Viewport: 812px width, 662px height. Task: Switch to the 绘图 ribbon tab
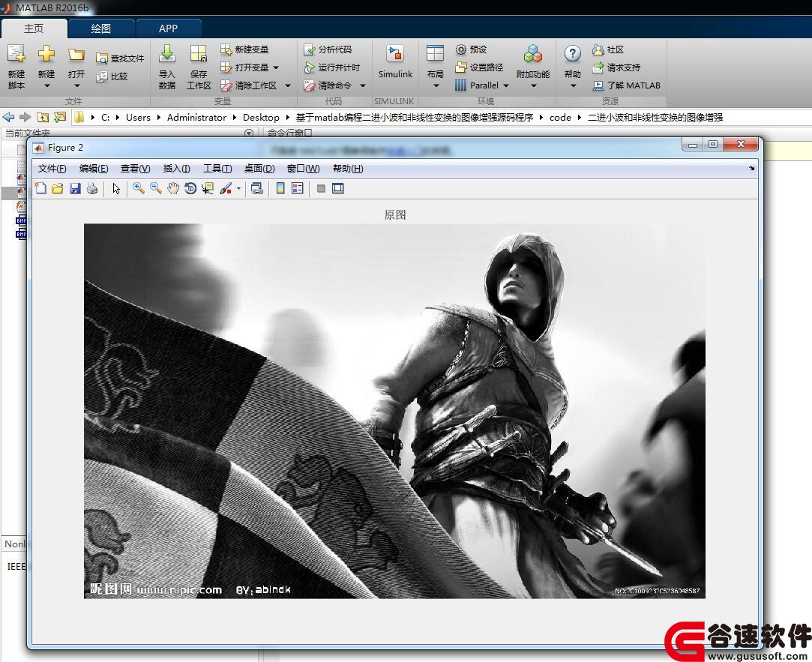(101, 28)
